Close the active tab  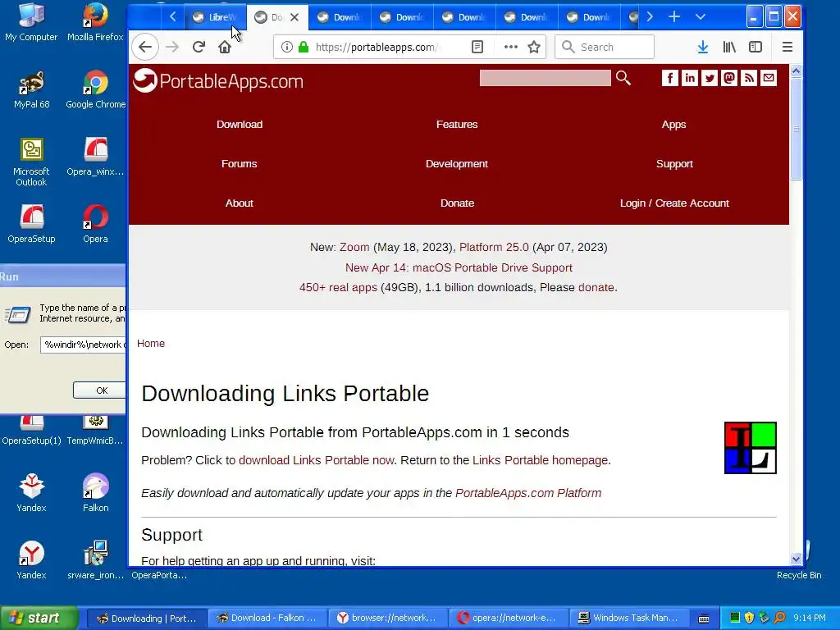pos(294,17)
